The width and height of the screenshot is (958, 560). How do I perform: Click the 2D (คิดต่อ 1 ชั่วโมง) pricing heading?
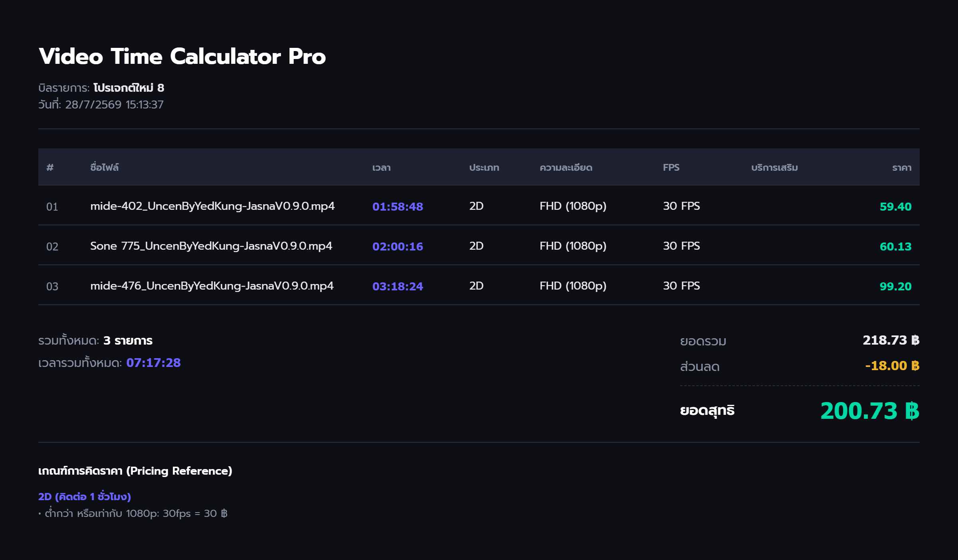[85, 497]
